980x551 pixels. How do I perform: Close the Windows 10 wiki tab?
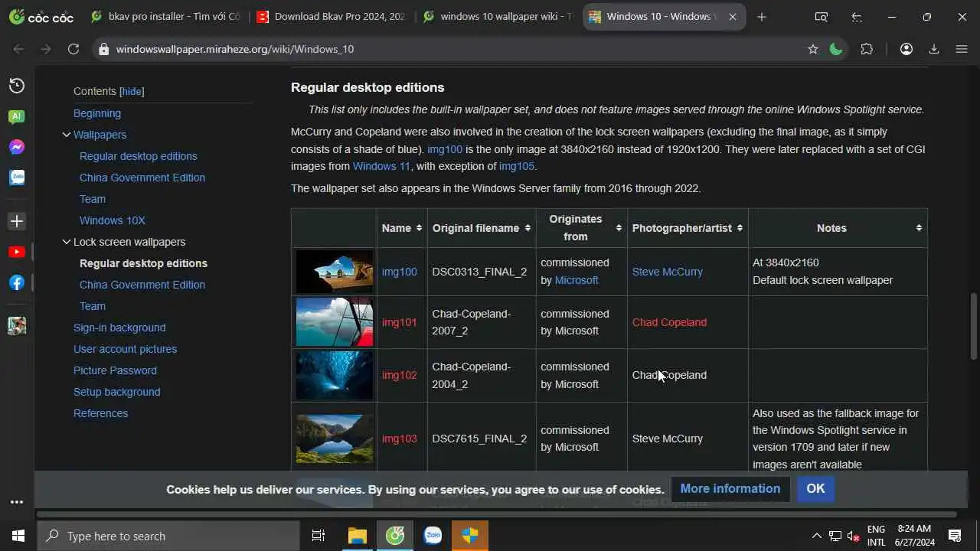tap(733, 17)
